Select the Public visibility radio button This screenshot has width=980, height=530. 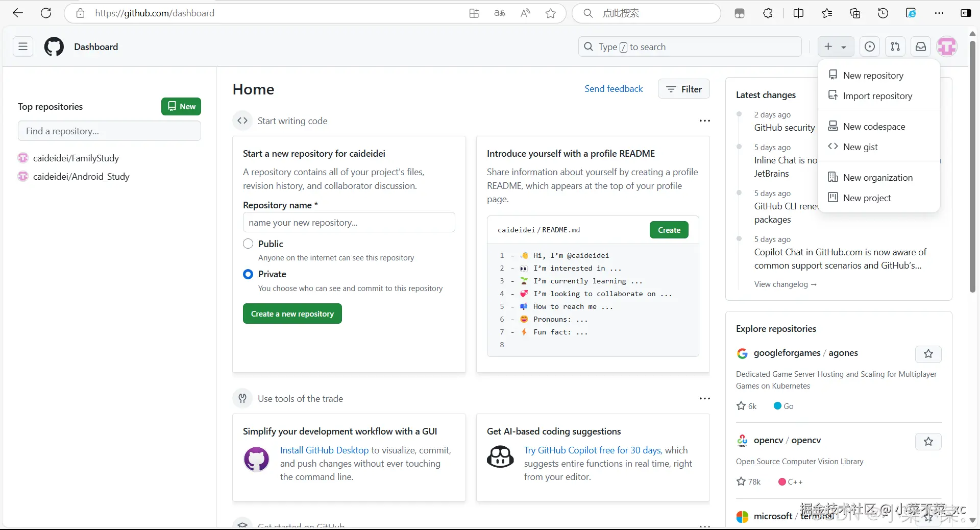tap(248, 244)
